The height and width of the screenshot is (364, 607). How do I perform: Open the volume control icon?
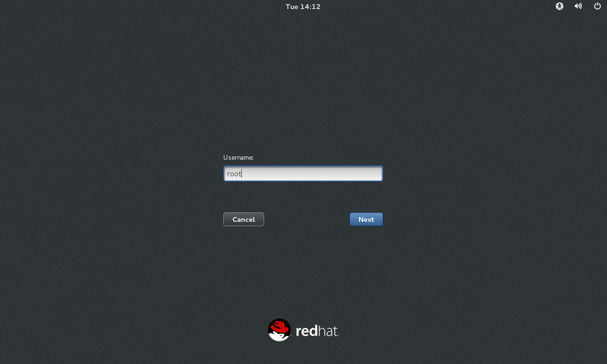(578, 6)
